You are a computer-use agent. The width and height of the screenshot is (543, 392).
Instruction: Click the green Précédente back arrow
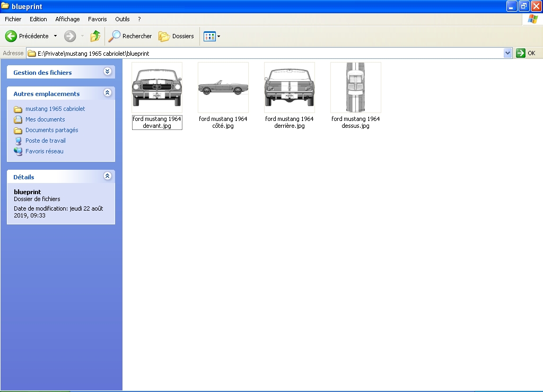pyautogui.click(x=11, y=36)
